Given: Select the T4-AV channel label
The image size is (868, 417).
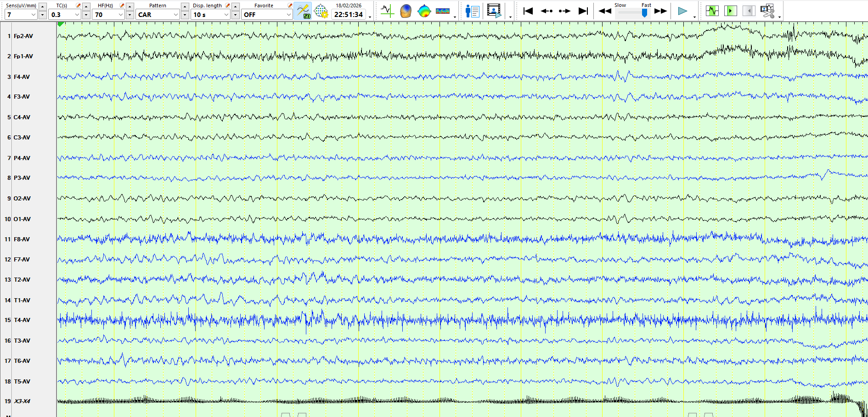Looking at the screenshot, I should point(22,320).
